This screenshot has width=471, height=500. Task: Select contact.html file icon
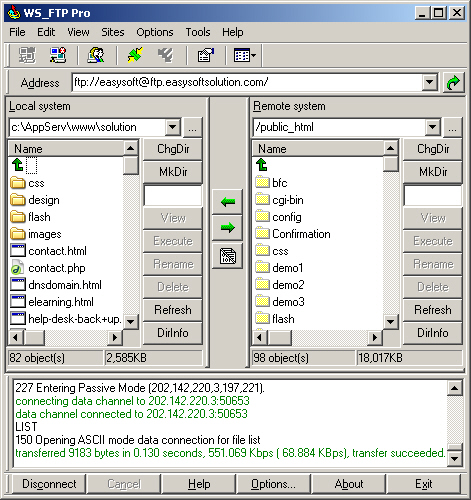click(x=18, y=251)
